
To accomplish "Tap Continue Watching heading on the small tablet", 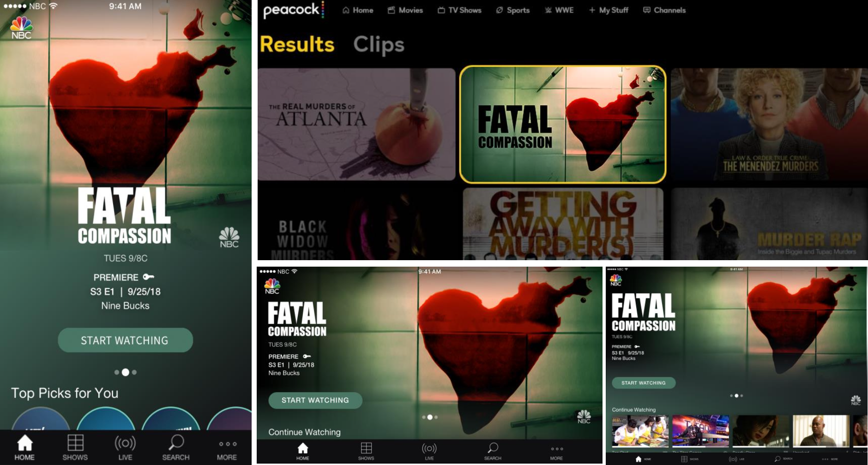I will pyautogui.click(x=634, y=410).
